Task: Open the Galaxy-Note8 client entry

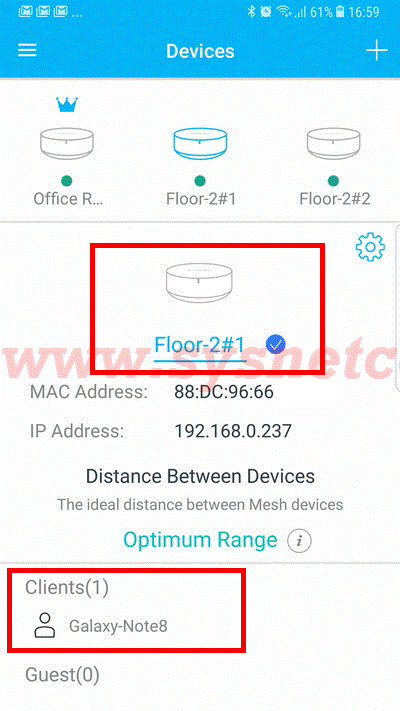Action: 118,626
